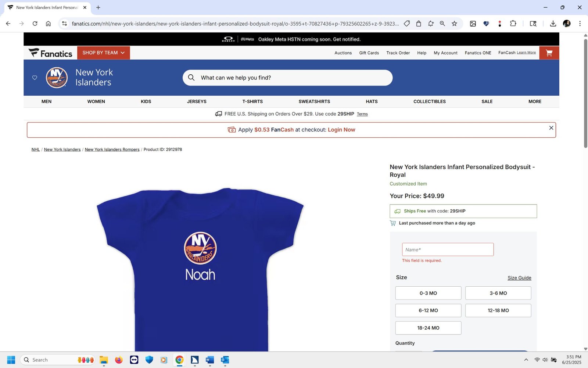
Task: Select size 18-24 MO
Action: [x=428, y=328]
